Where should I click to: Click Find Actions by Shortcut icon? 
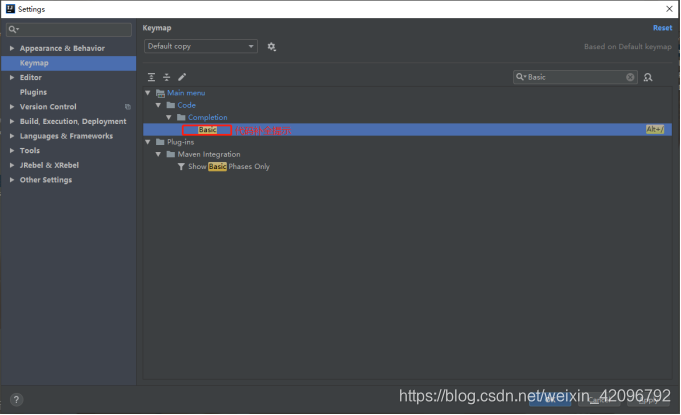pyautogui.click(x=648, y=77)
